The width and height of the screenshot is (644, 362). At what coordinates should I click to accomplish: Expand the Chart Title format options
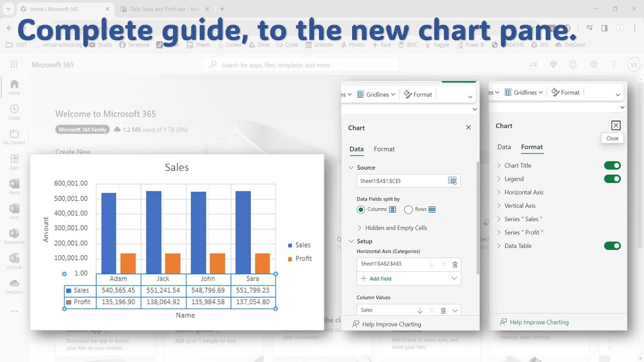tap(499, 165)
